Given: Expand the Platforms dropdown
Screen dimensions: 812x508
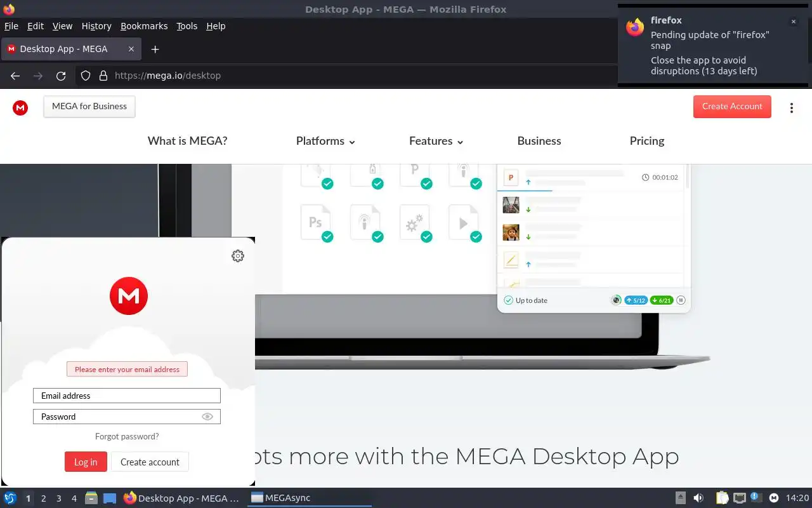Looking at the screenshot, I should 325,141.
